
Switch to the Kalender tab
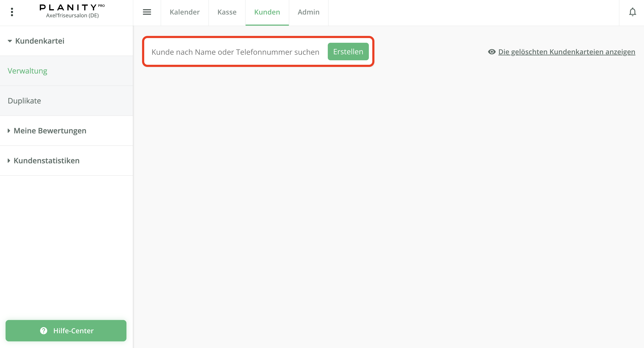tap(184, 12)
